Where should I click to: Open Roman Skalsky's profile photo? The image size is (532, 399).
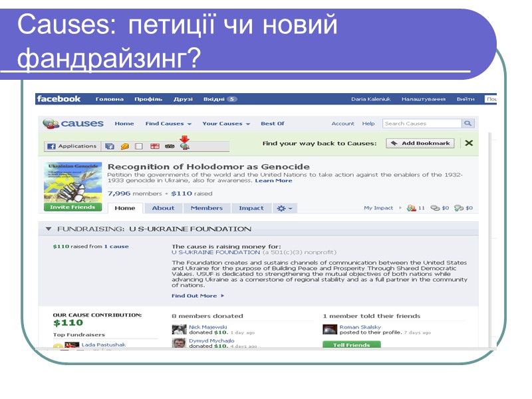click(329, 329)
